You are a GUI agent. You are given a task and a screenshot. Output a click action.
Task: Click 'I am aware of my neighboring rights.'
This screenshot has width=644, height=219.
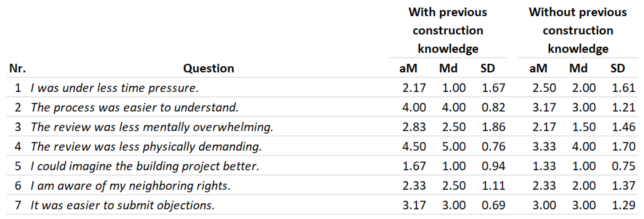[x=130, y=186]
